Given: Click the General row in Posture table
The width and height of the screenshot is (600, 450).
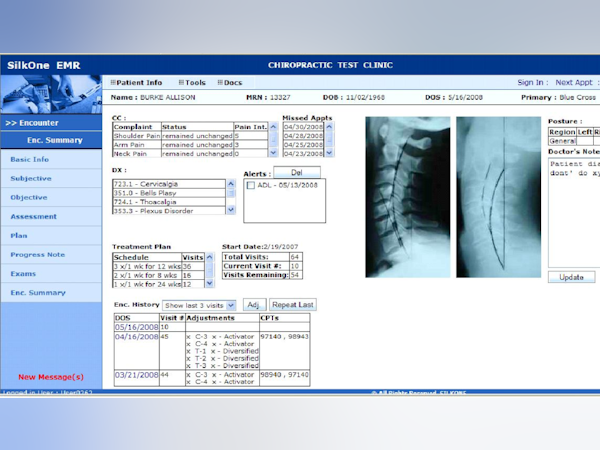Looking at the screenshot, I should (574, 141).
